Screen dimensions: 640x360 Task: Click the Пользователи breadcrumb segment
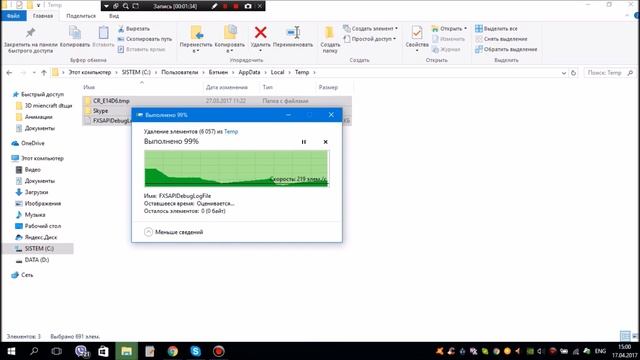pos(180,72)
